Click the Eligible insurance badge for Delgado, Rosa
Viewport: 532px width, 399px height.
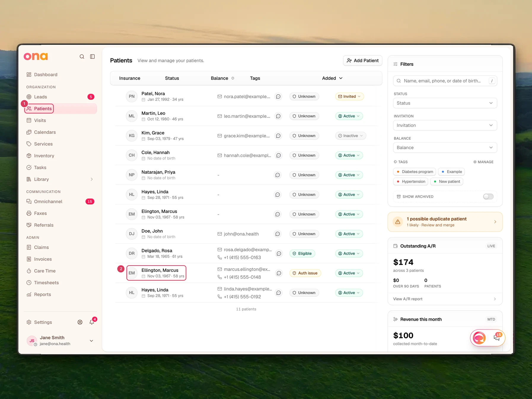pos(302,254)
